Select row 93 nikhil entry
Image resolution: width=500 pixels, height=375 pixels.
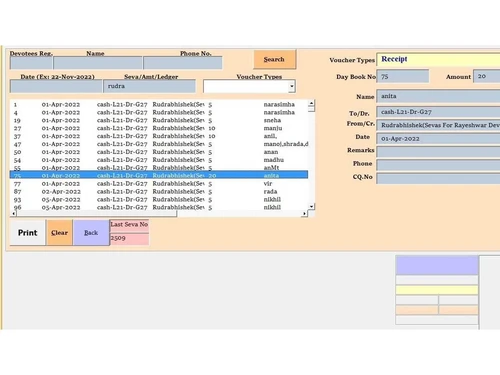click(159, 199)
